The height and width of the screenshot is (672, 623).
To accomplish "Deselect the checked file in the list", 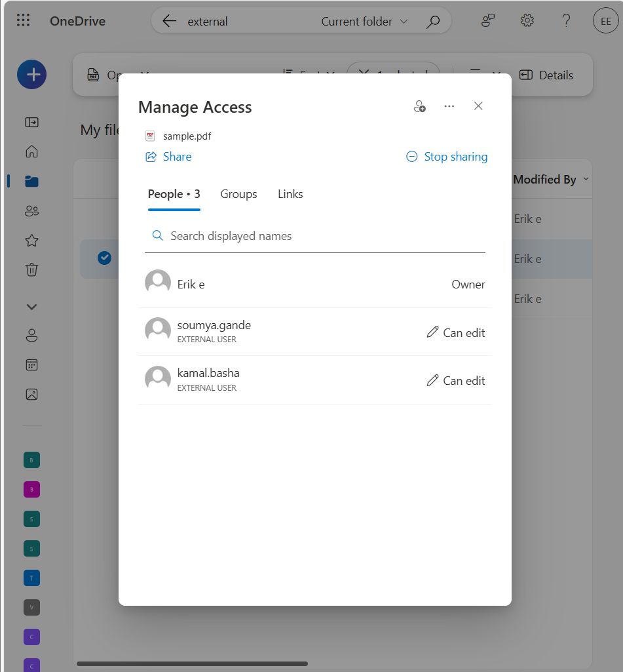I will click(x=104, y=258).
